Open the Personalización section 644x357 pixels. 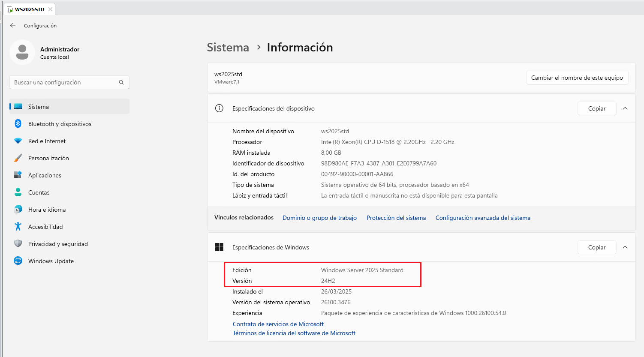(48, 158)
